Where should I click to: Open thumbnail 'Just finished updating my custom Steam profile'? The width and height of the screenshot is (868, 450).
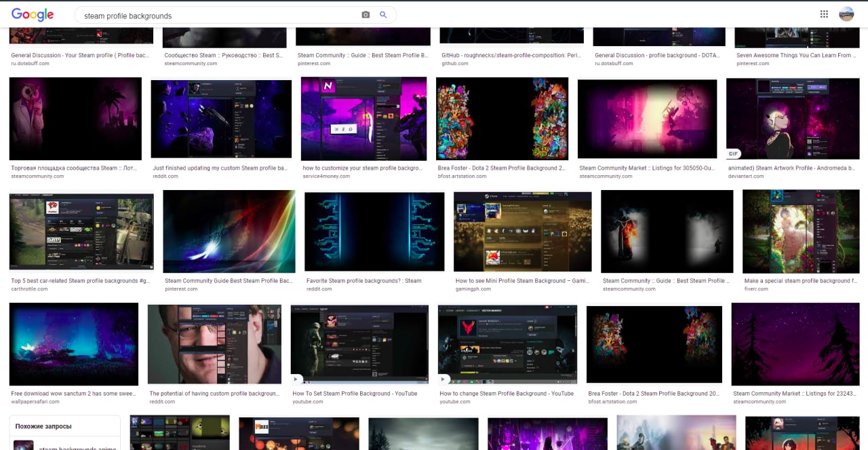click(x=221, y=119)
